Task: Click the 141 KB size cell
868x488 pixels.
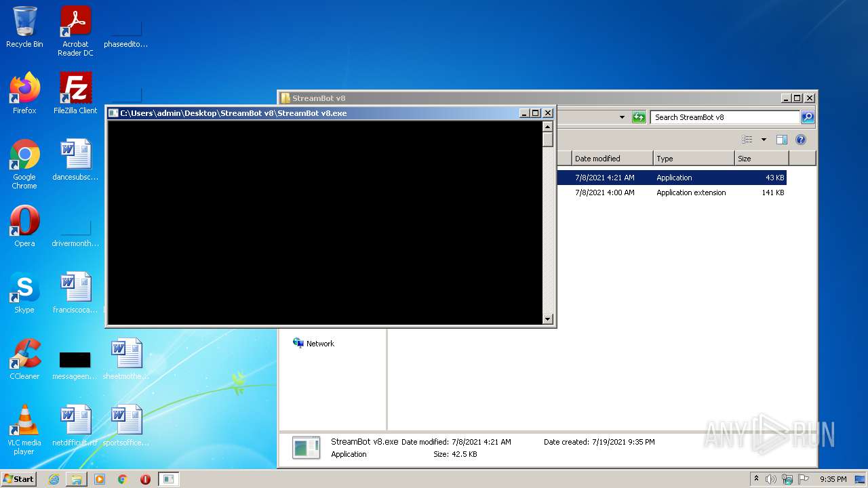Action: pyautogui.click(x=772, y=192)
